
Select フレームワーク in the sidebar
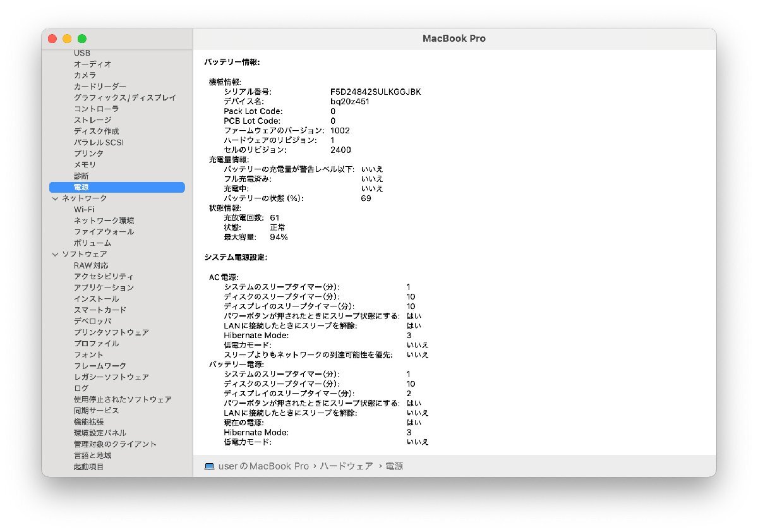pyautogui.click(x=100, y=366)
